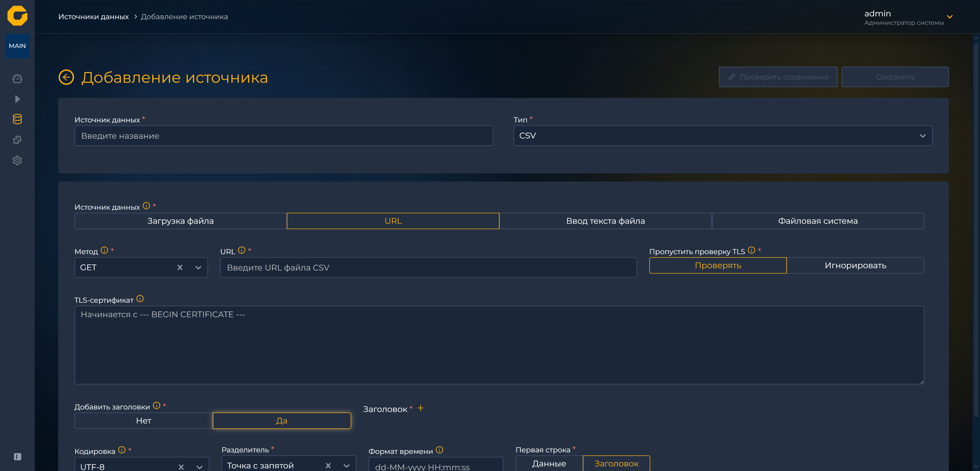Select Данные for Первая строка
Image resolution: width=980 pixels, height=471 pixels.
coord(549,463)
